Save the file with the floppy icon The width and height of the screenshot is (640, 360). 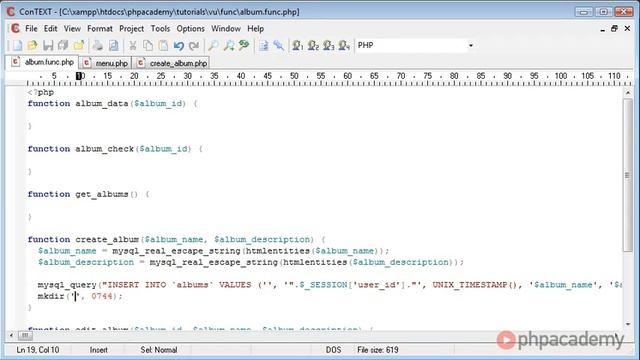48,45
